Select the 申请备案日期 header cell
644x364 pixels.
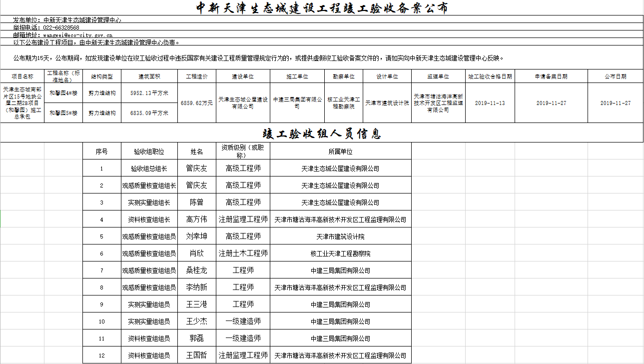tap(551, 76)
